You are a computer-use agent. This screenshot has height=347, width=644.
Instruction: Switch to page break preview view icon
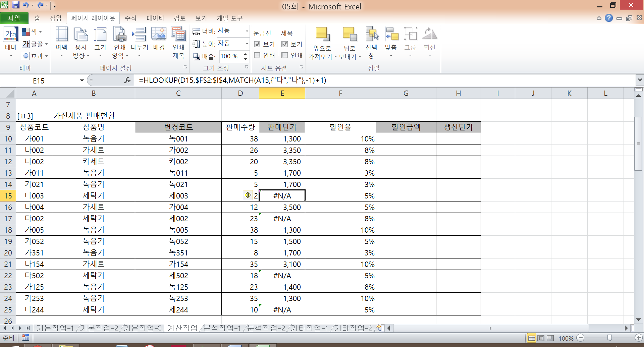(550, 338)
